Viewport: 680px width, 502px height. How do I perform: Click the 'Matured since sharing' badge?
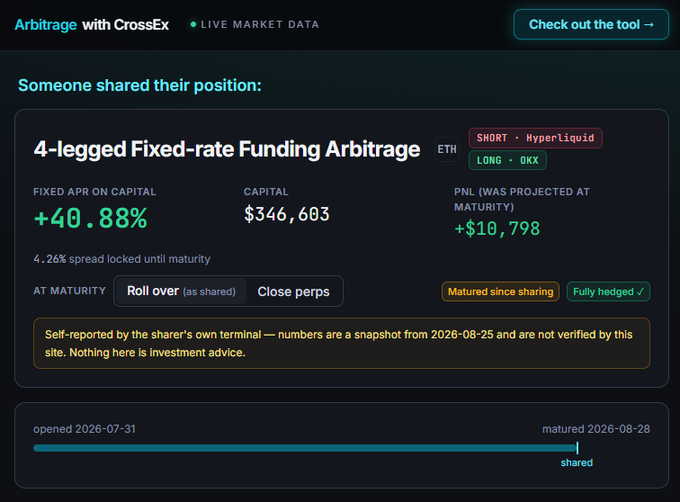point(500,292)
